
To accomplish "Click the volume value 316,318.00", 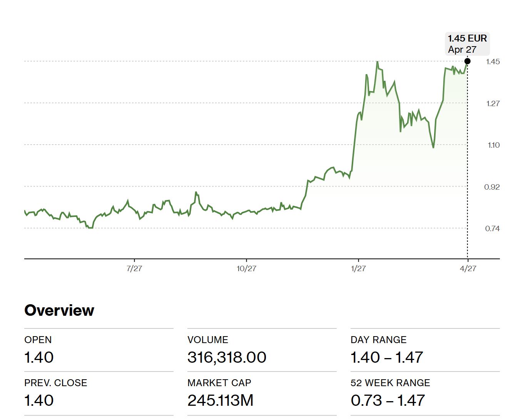I will 227,357.
